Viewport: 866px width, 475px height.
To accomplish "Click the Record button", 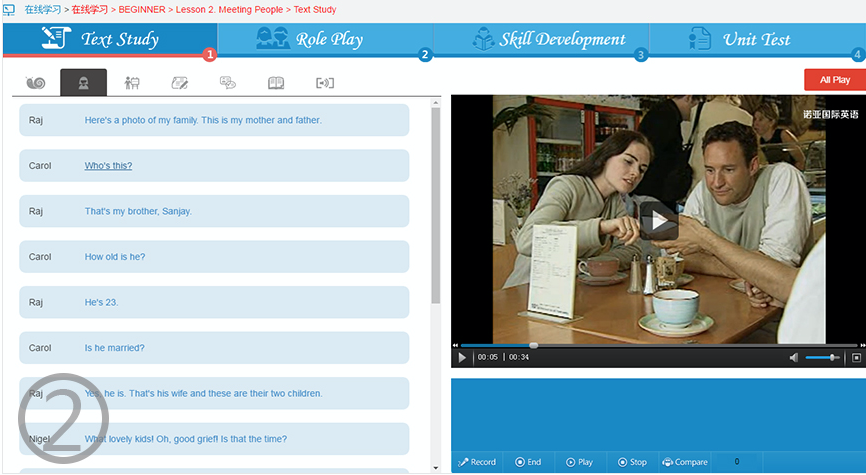I will pos(477,462).
